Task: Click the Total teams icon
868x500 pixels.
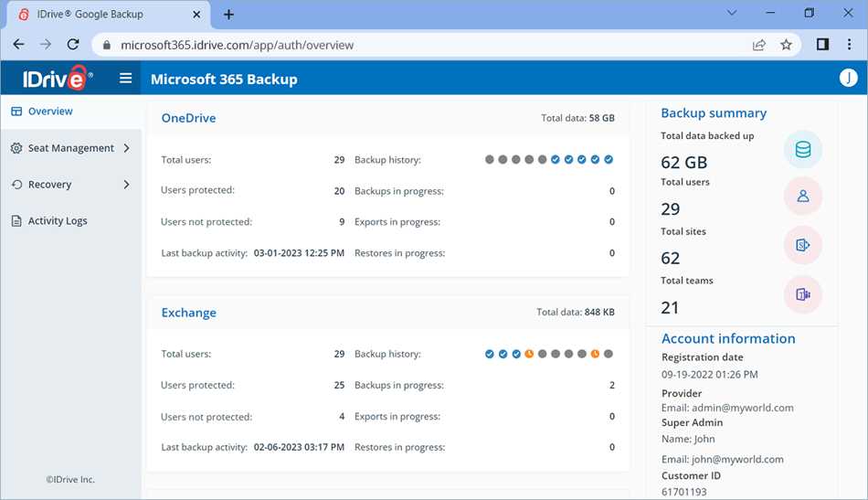Action: [803, 294]
